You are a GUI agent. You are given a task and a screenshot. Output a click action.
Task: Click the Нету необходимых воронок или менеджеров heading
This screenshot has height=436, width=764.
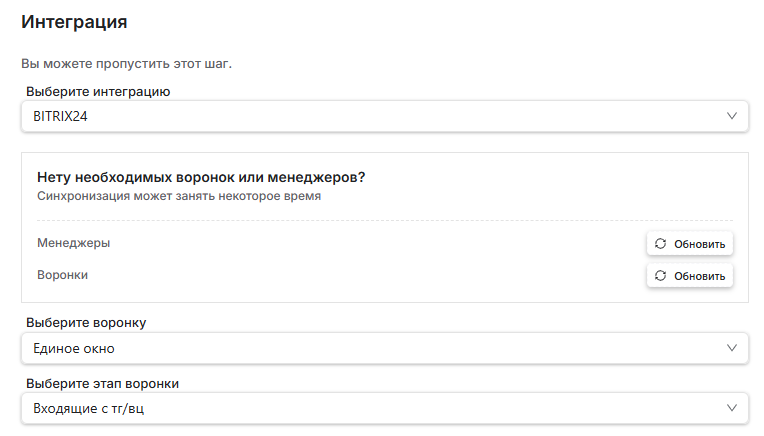[201, 177]
